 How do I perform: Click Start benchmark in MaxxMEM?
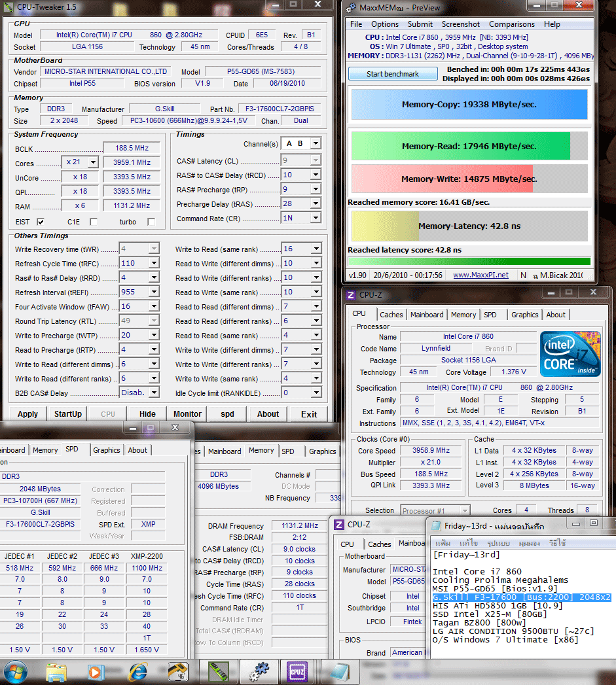[393, 74]
